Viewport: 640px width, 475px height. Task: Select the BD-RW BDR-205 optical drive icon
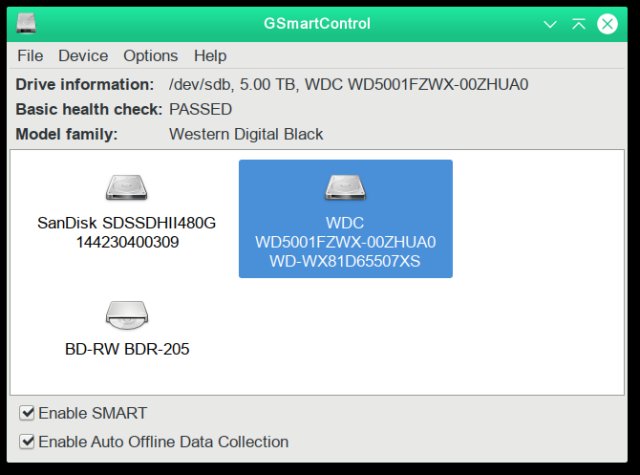(127, 315)
